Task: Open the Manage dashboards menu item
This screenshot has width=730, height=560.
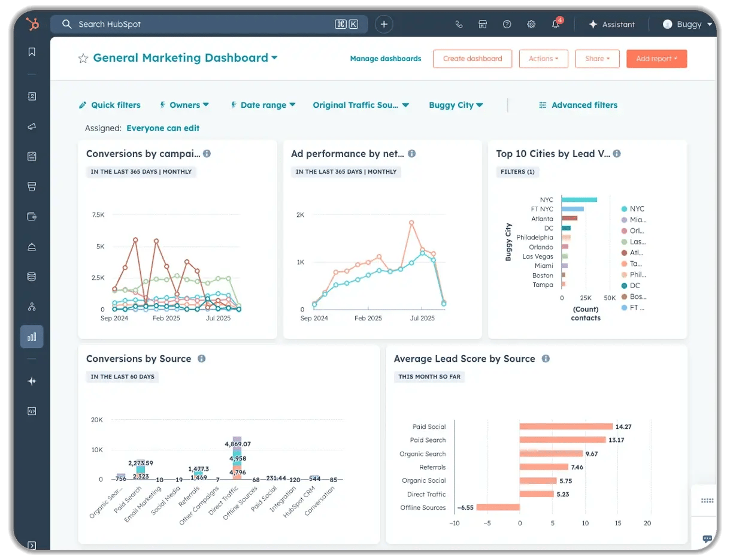Action: (385, 58)
